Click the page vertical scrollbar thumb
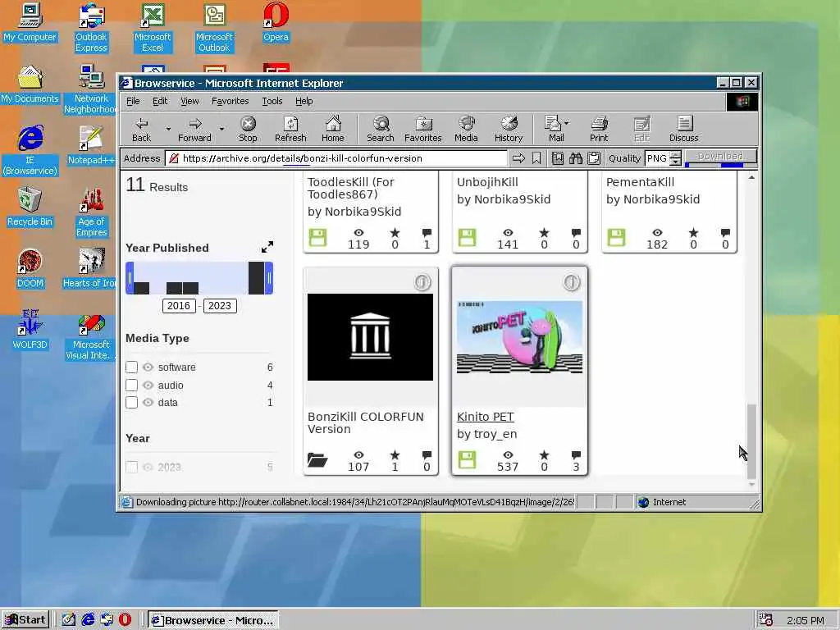The image size is (840, 630). (x=751, y=441)
